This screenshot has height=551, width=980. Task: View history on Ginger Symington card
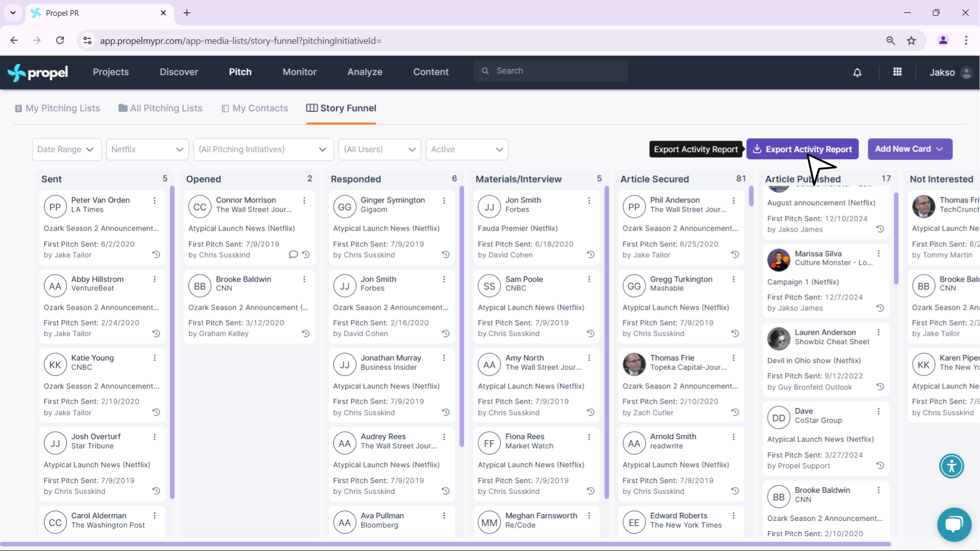click(x=446, y=255)
